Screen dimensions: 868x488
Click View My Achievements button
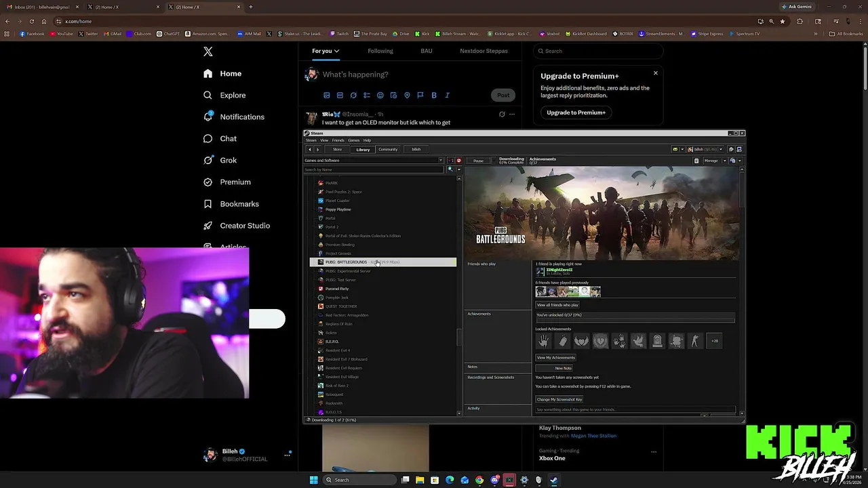556,357
